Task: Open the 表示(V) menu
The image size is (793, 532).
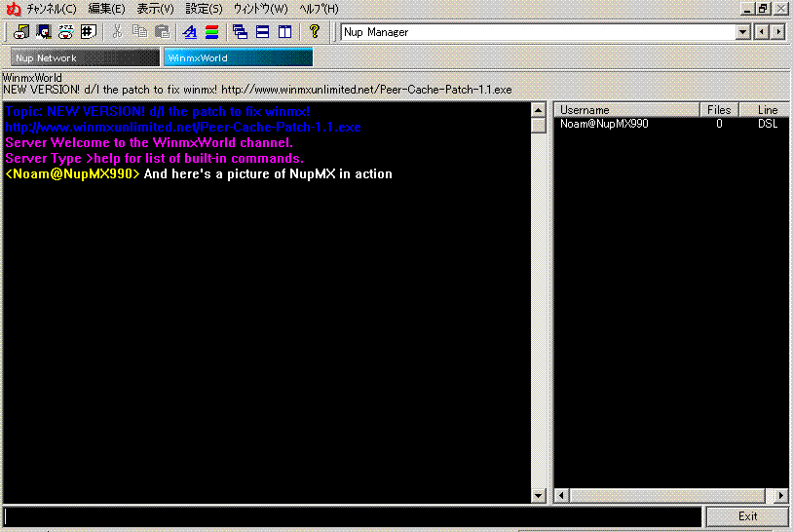Action: [x=155, y=9]
